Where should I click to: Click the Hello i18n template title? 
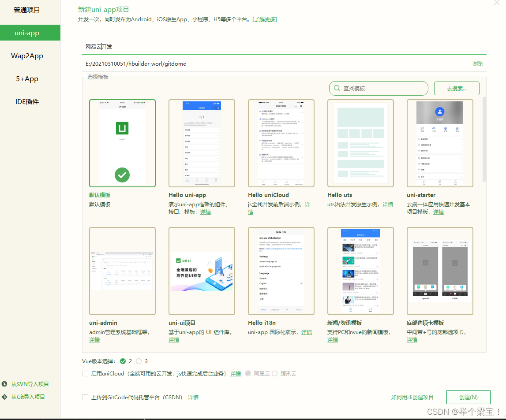coord(262,323)
